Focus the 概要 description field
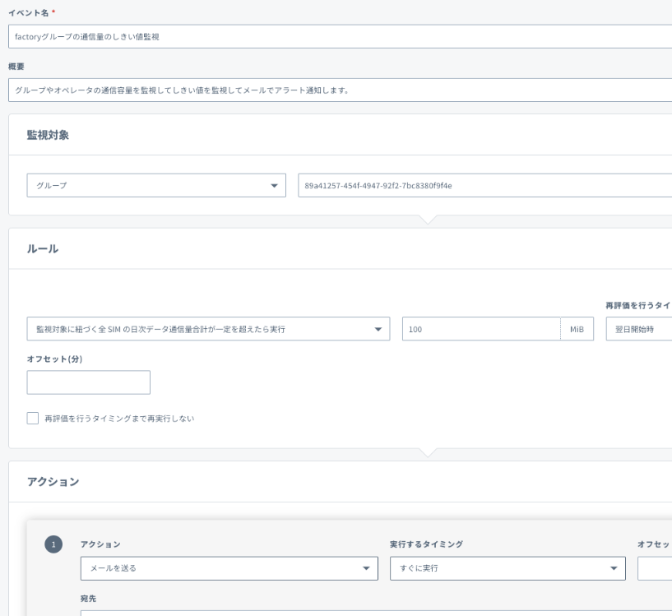The height and width of the screenshot is (616, 672). (337, 90)
